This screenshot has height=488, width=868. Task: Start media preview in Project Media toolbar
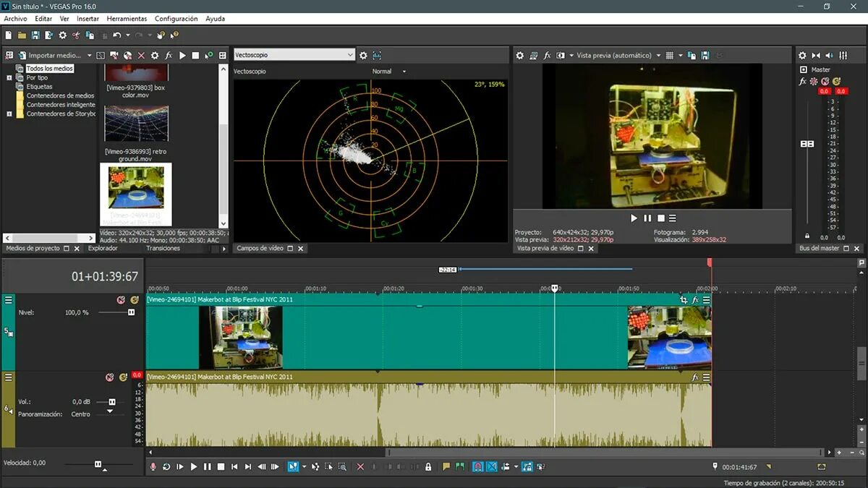tap(182, 55)
